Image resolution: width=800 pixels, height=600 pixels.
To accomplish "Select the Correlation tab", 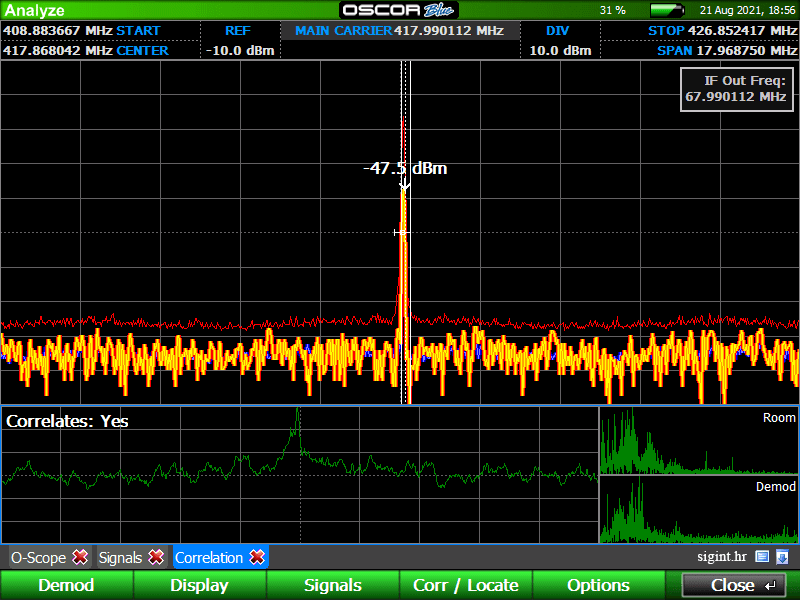I will (209, 558).
